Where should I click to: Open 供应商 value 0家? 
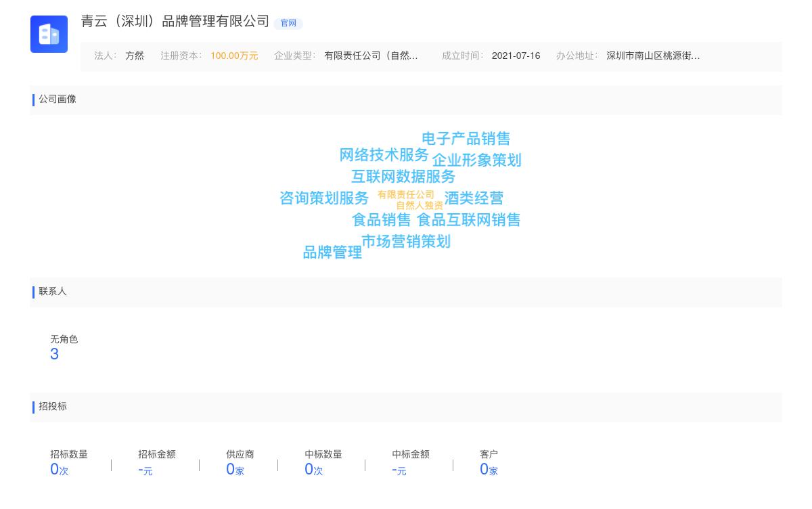[x=235, y=469]
